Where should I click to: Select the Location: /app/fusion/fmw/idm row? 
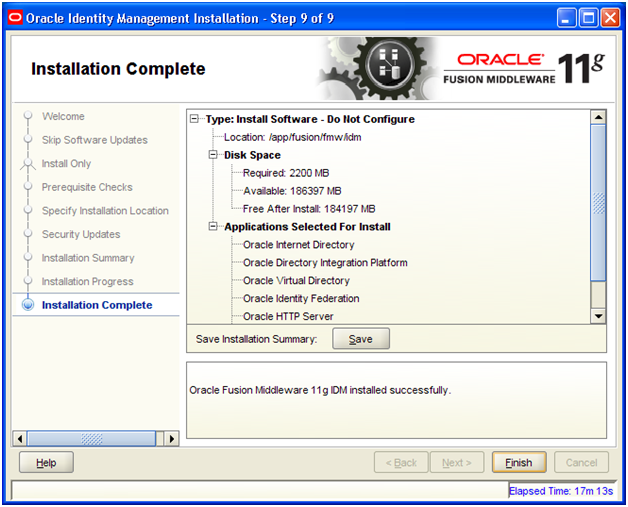[292, 137]
